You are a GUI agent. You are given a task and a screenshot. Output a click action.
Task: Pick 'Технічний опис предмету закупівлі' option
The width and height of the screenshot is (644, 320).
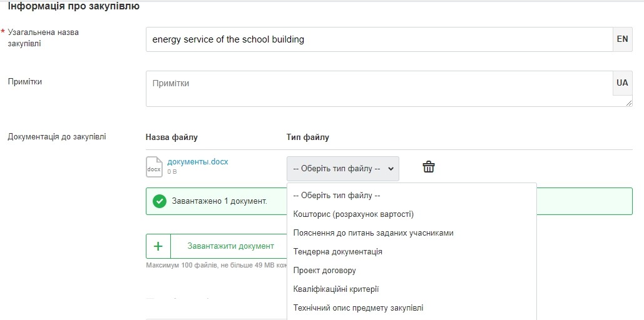point(358,308)
